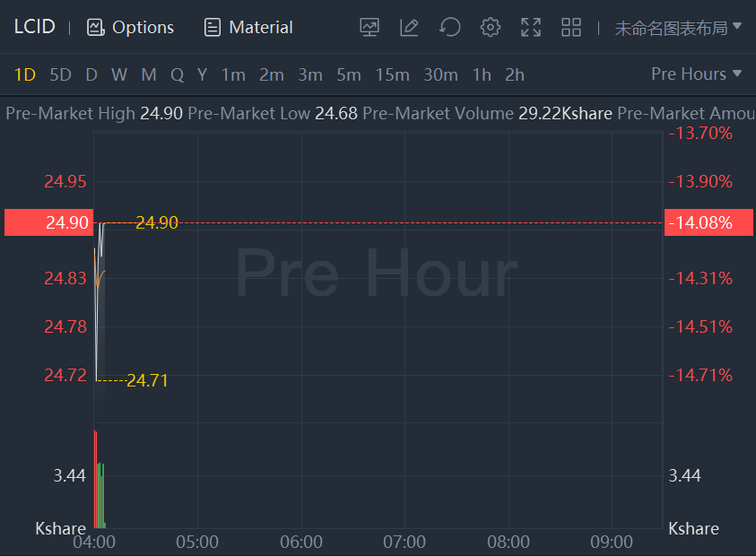Open the multi-chart grid layout icon
756x556 pixels.
pyautogui.click(x=571, y=27)
